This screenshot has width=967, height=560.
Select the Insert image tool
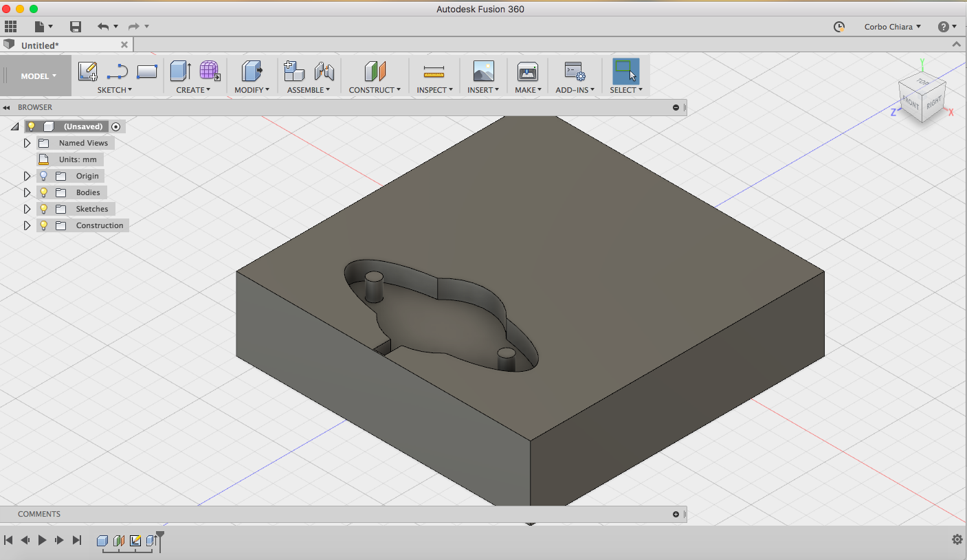click(483, 71)
